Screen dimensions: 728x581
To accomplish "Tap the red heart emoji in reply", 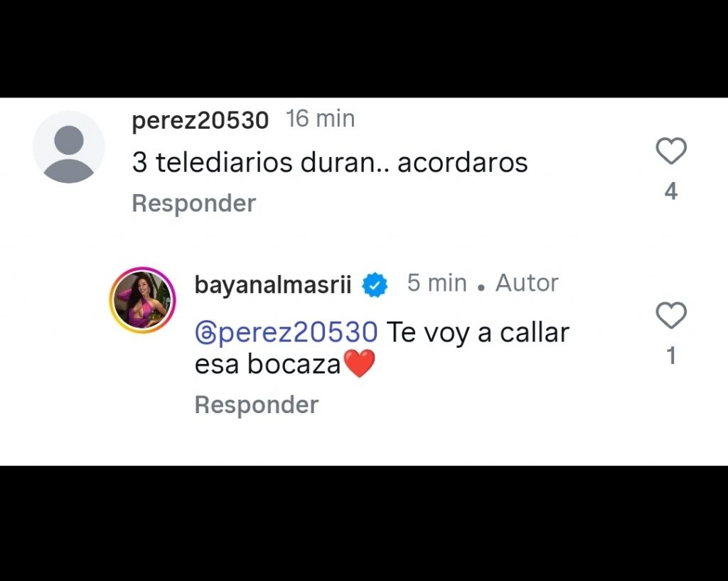I will coord(358,363).
